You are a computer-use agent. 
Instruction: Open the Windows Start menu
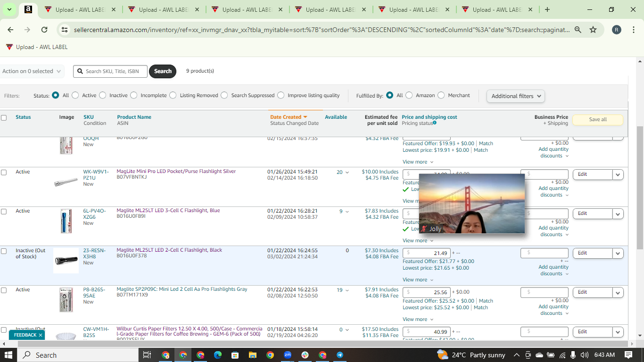click(8, 355)
